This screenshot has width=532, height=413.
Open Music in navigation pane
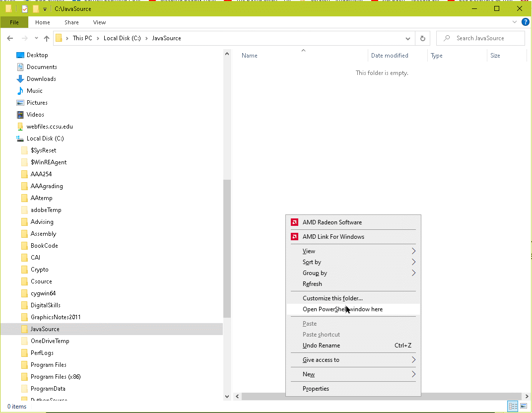[34, 91]
